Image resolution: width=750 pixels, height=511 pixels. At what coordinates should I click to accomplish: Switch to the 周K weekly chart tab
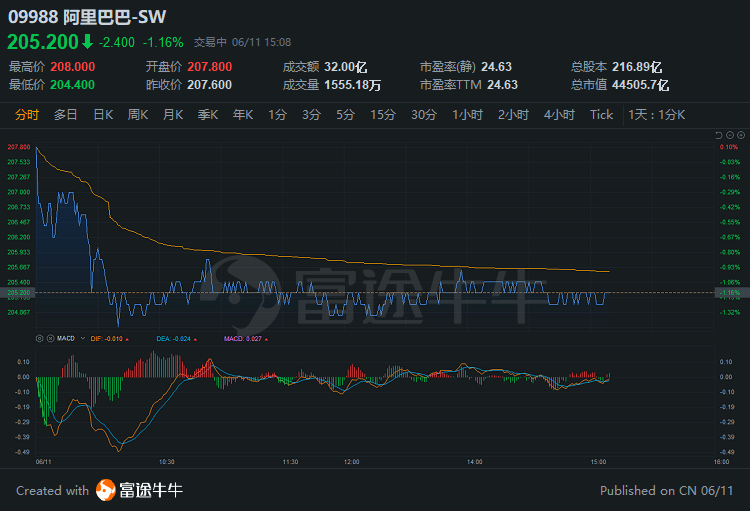(137, 115)
